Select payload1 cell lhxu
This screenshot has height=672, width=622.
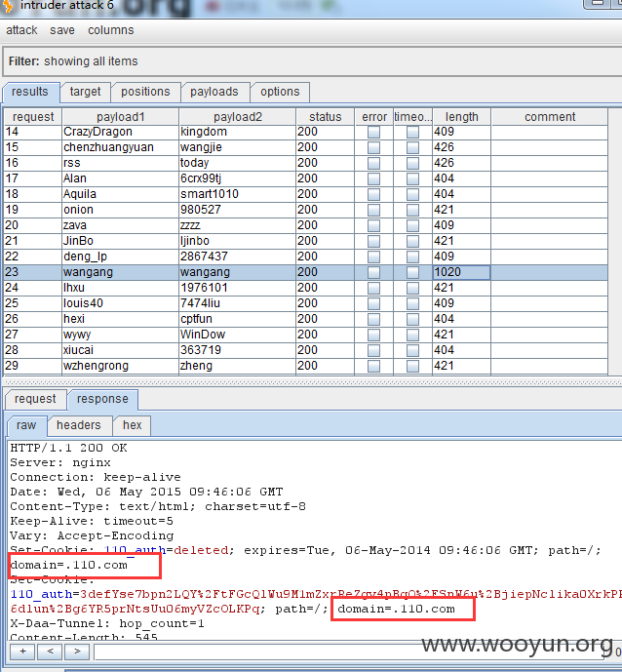click(x=120, y=288)
